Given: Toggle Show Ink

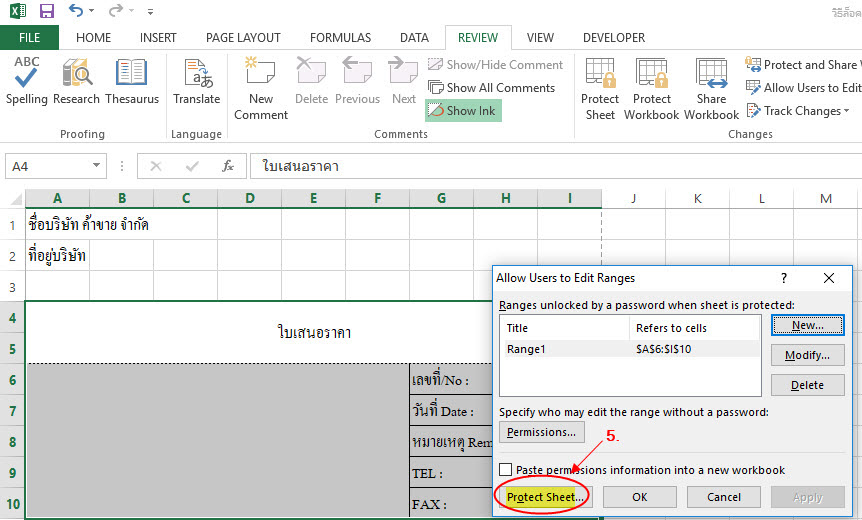Looking at the screenshot, I should (x=462, y=110).
